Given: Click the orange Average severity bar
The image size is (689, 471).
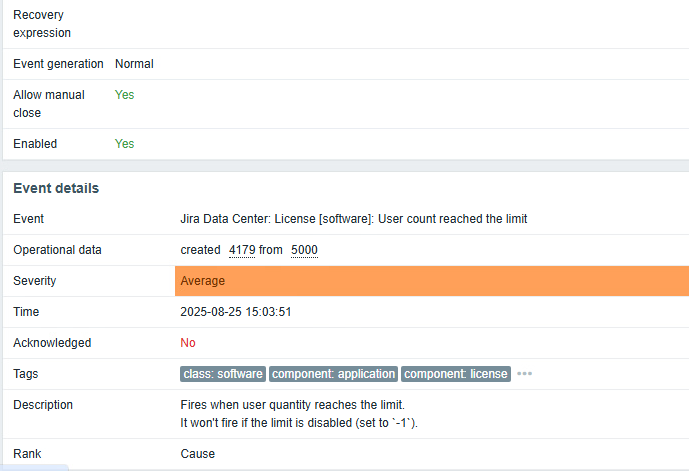Looking at the screenshot, I should click(431, 281).
